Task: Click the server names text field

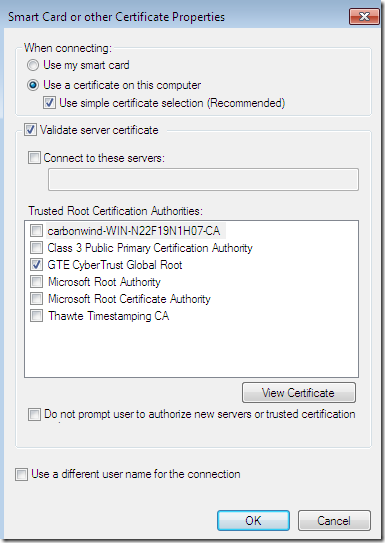Action: pyautogui.click(x=203, y=179)
